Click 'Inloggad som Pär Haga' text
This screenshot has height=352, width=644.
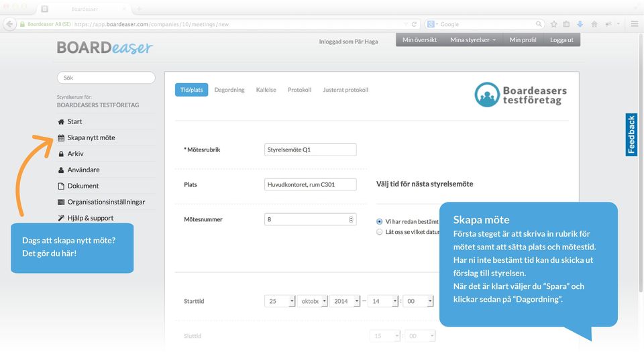tap(348, 42)
